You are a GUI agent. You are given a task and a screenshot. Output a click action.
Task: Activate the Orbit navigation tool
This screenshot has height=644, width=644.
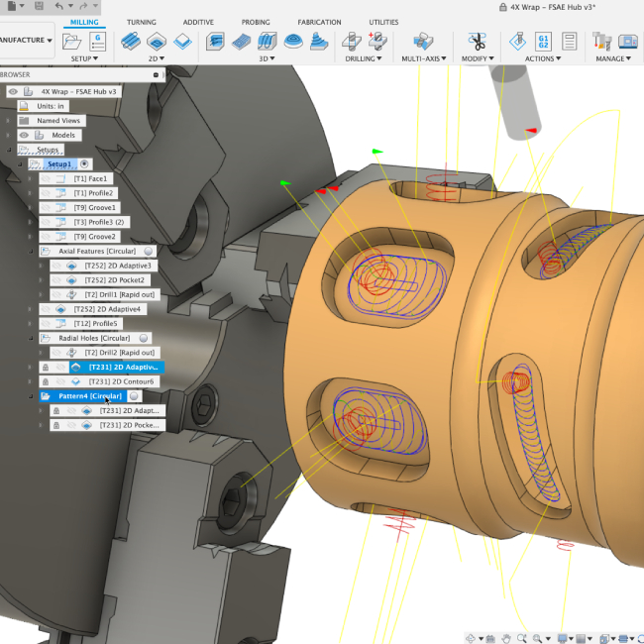[x=471, y=638]
